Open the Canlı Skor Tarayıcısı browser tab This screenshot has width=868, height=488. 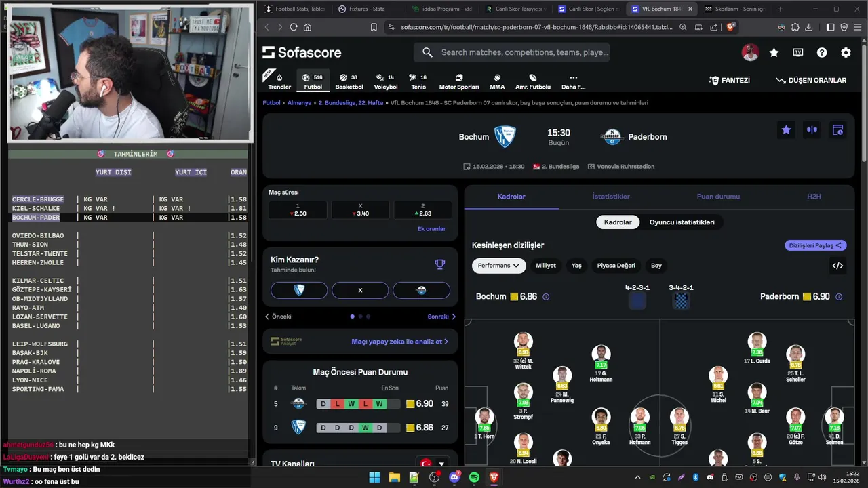(515, 9)
